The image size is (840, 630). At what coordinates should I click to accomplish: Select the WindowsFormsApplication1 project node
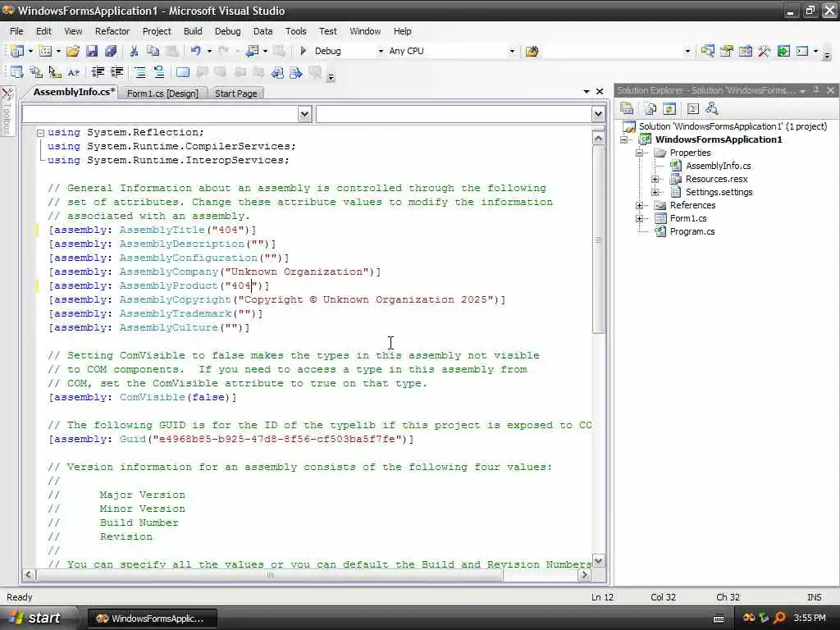tap(719, 139)
